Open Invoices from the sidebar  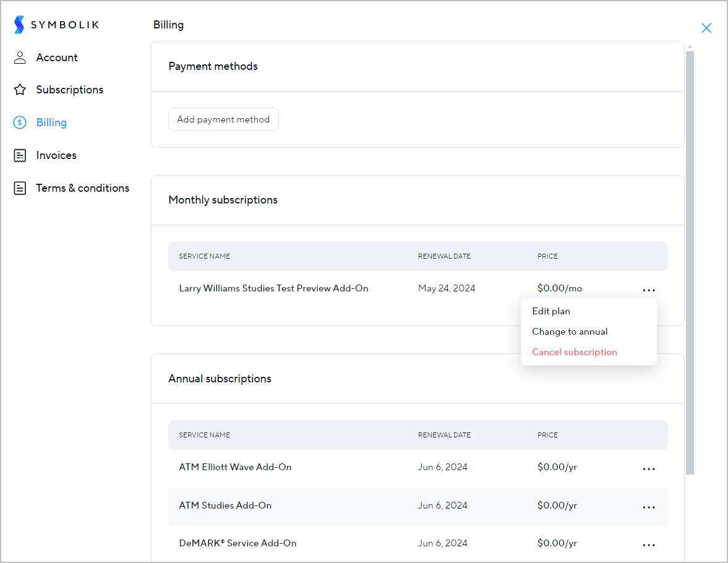(x=56, y=155)
